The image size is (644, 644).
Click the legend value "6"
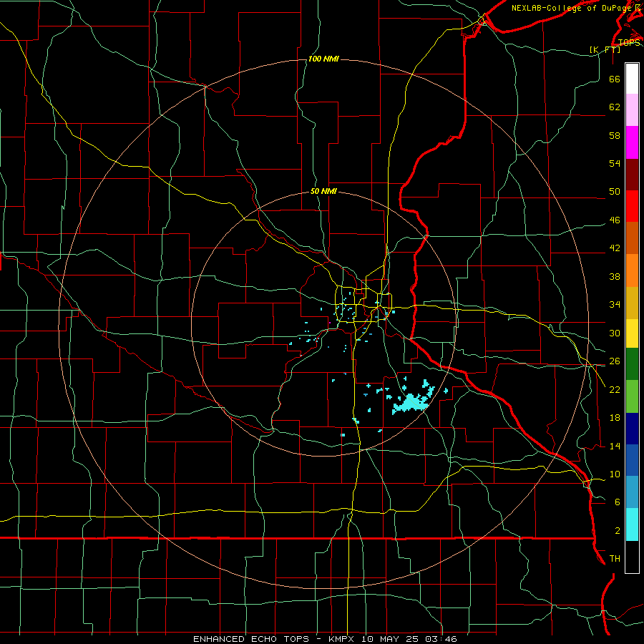coord(618,502)
